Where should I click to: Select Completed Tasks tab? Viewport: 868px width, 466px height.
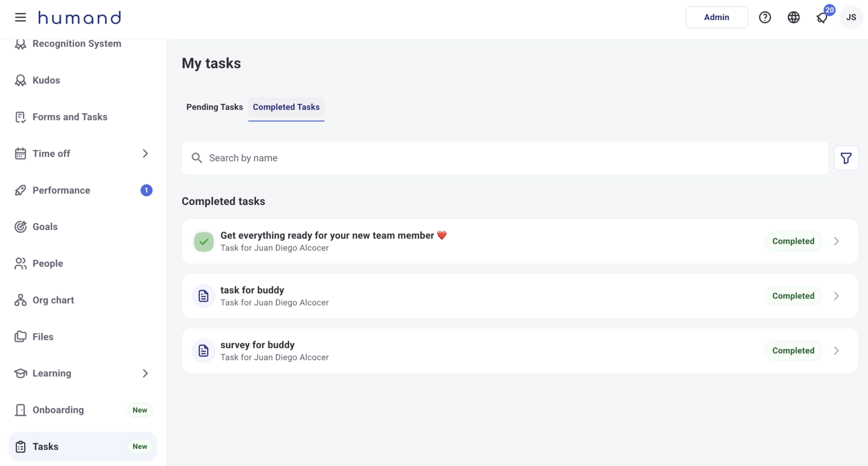[286, 107]
